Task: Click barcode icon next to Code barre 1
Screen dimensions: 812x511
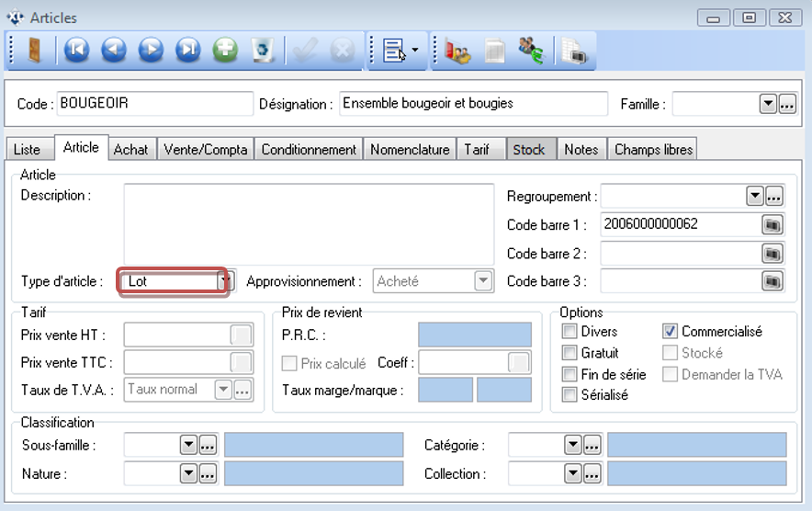Action: [x=773, y=223]
